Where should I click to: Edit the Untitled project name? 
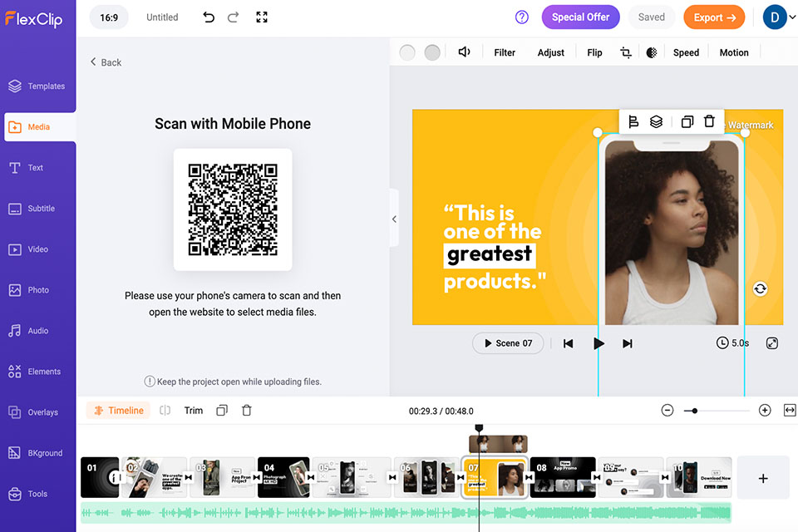162,17
